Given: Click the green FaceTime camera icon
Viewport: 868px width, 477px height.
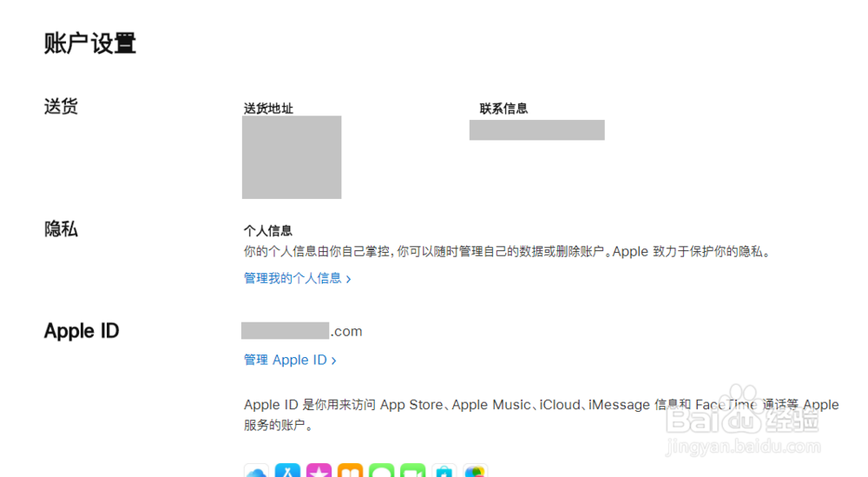Looking at the screenshot, I should 413,470.
